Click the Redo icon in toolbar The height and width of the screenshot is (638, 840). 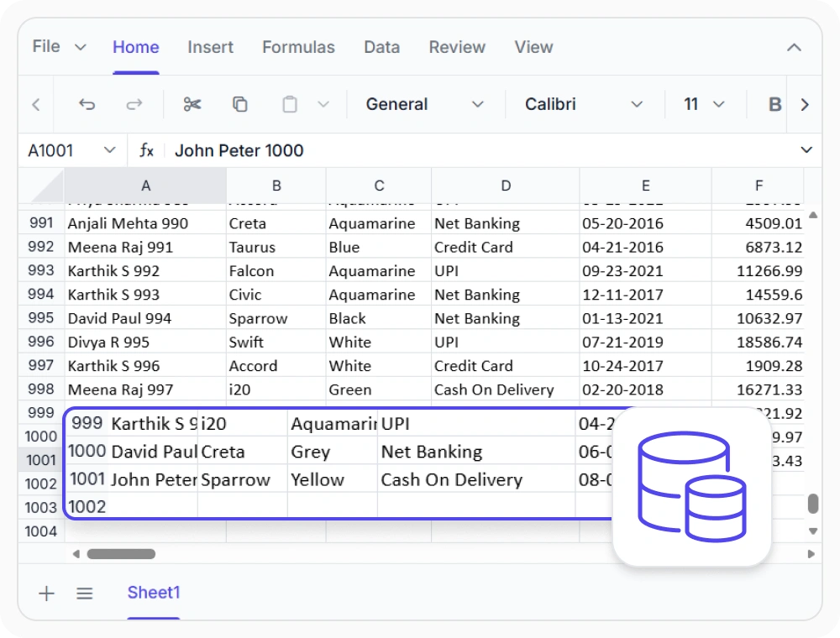[x=134, y=104]
